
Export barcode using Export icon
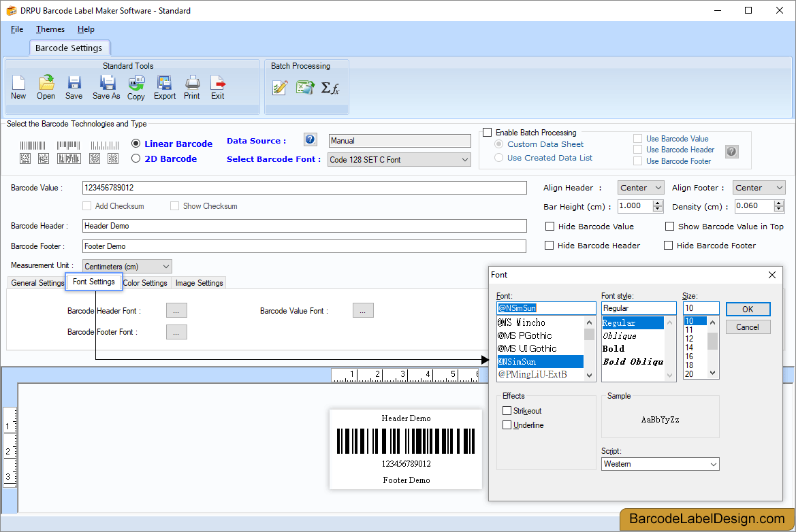[x=165, y=87]
